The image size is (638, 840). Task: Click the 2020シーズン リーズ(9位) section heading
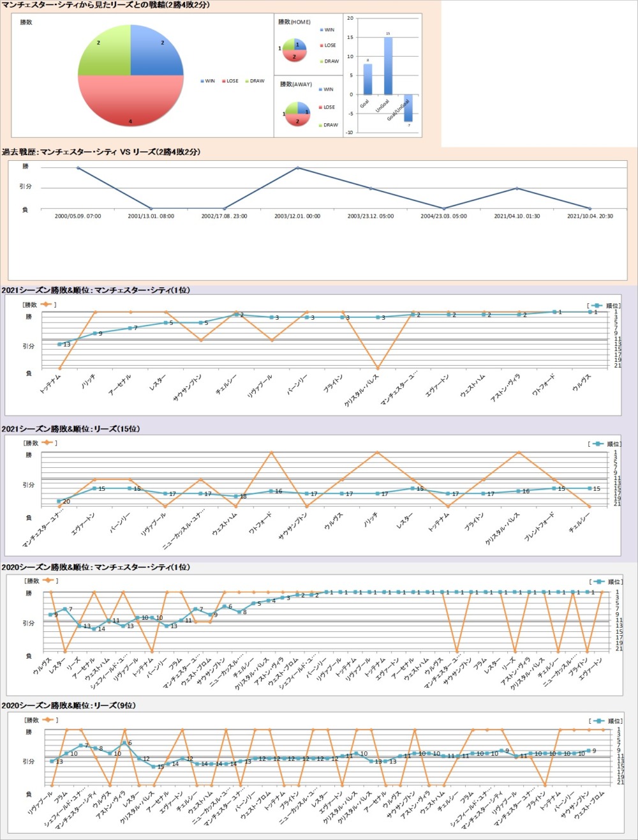coord(69,705)
